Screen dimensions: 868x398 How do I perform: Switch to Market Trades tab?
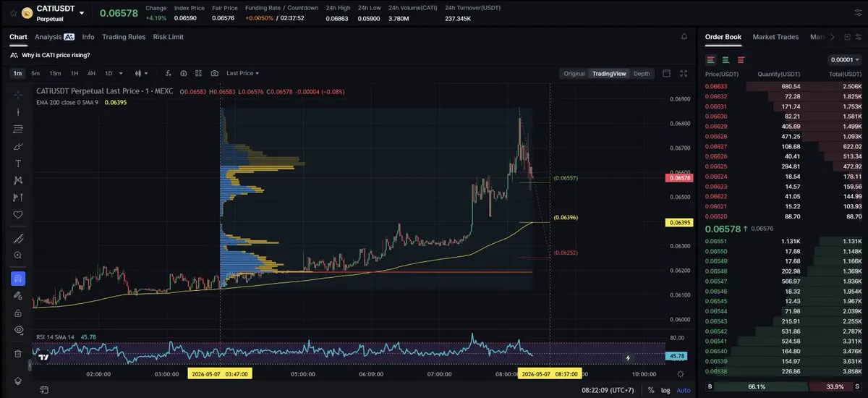coord(775,37)
